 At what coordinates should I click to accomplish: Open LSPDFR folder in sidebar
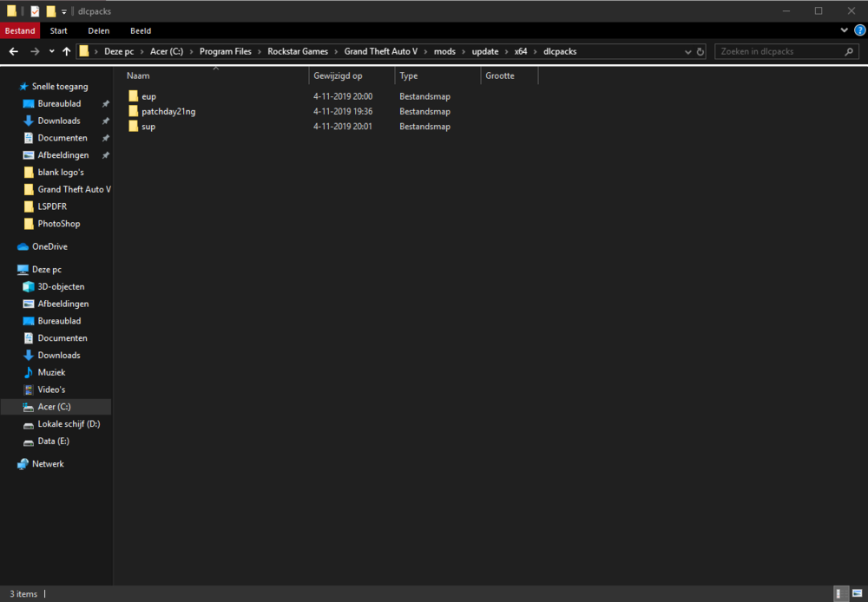coord(52,206)
